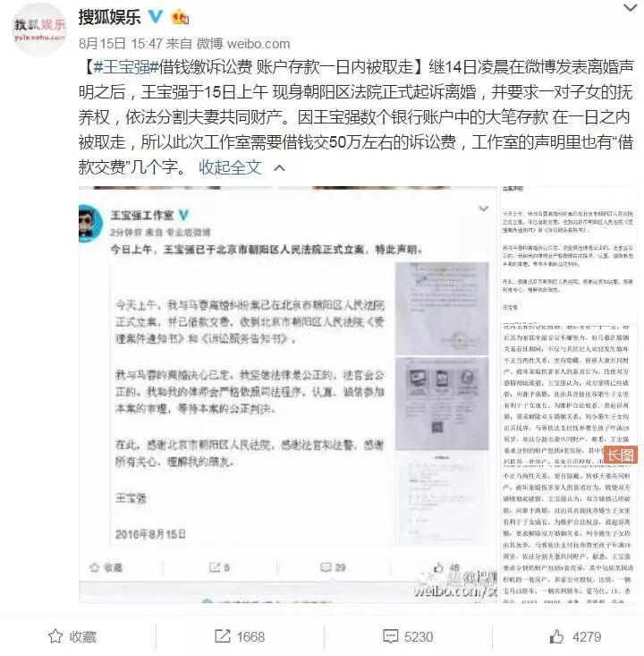Click the repost icon showing 1668
The image size is (644, 656).
pos(223,636)
